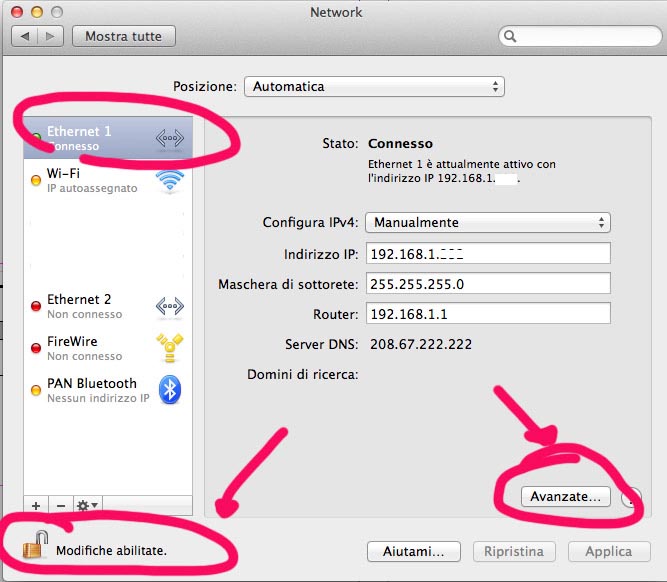Click the Wi-Fi signal icon in sidebar
The image size is (667, 582).
click(170, 181)
